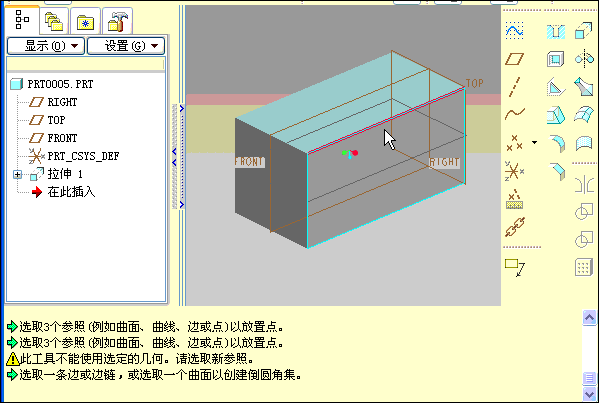Activate the Datum Axis tool
This screenshot has height=403, width=599.
point(515,87)
